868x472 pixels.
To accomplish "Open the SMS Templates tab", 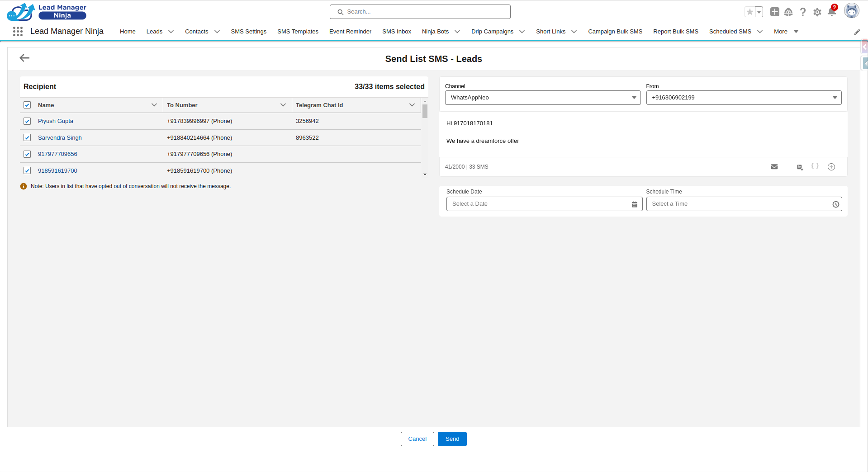I will click(298, 32).
